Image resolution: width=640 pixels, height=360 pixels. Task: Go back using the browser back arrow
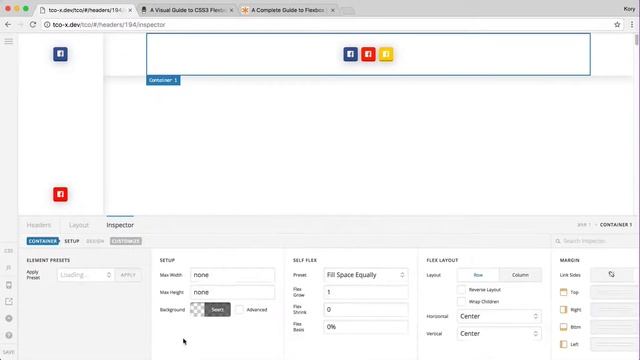click(8, 24)
